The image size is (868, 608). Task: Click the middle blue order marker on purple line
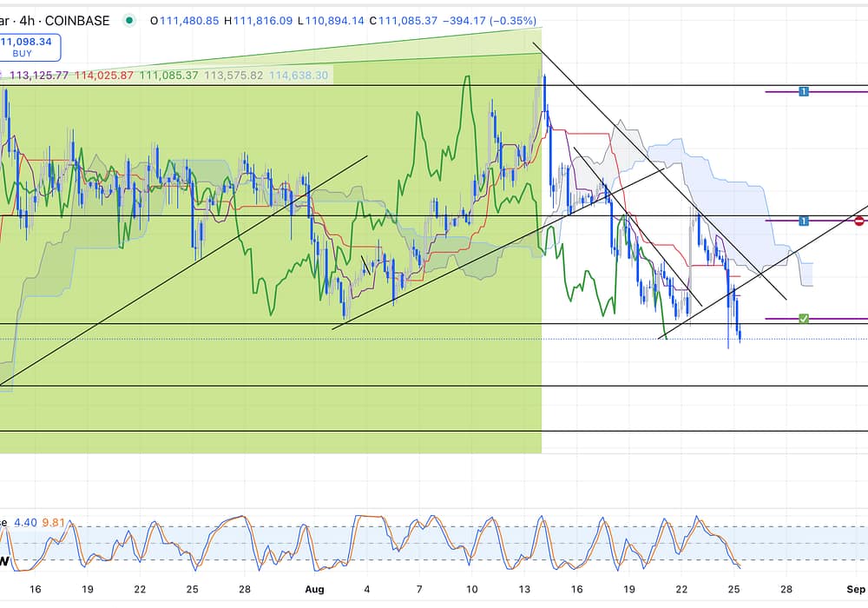point(804,221)
